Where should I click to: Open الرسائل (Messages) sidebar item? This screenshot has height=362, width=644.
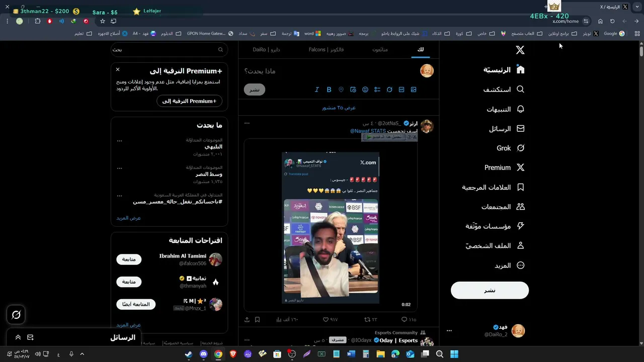click(507, 129)
